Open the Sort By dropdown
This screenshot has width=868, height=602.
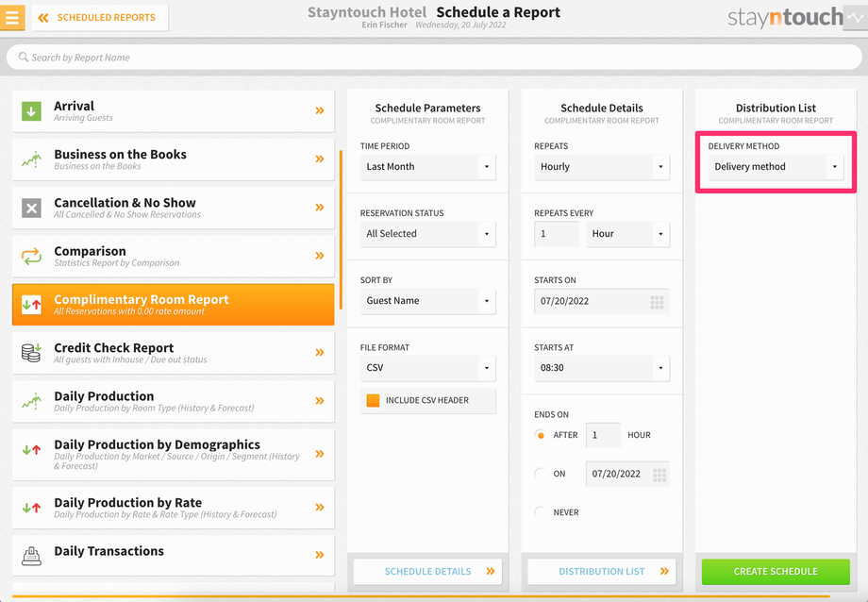tap(428, 301)
